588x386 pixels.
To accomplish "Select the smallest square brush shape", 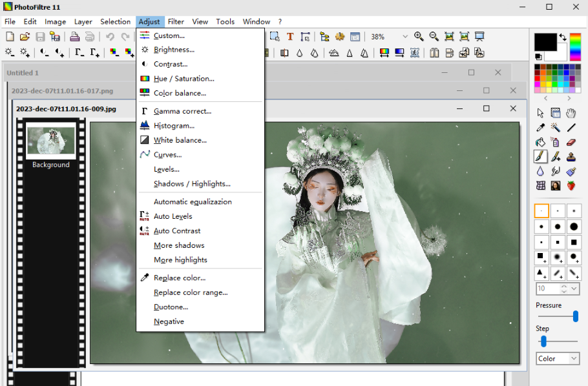I will click(541, 243).
